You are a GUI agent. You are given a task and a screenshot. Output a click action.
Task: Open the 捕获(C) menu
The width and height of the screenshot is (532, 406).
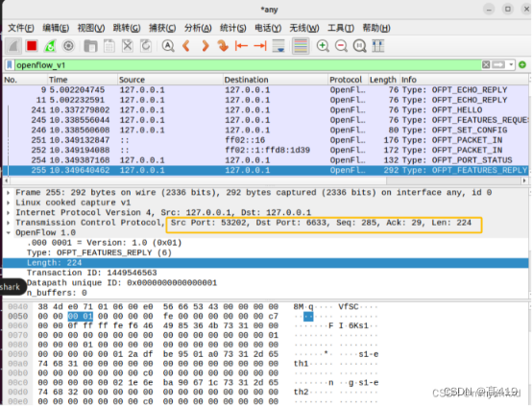coord(162,28)
